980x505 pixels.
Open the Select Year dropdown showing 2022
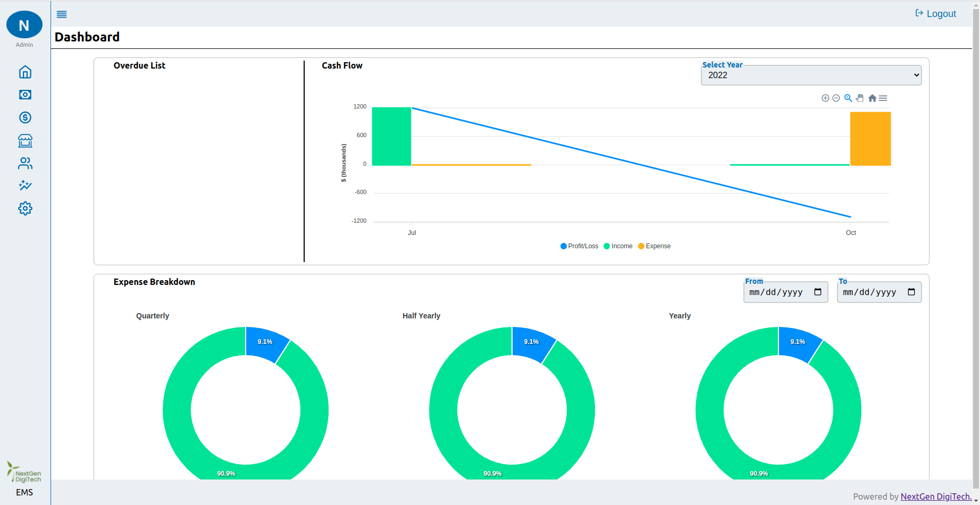(x=811, y=75)
